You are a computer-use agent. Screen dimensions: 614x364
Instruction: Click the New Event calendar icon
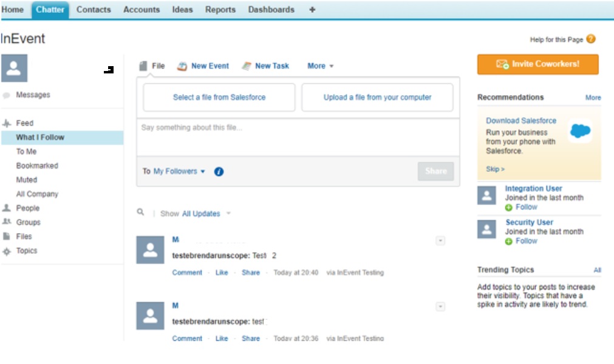click(182, 66)
